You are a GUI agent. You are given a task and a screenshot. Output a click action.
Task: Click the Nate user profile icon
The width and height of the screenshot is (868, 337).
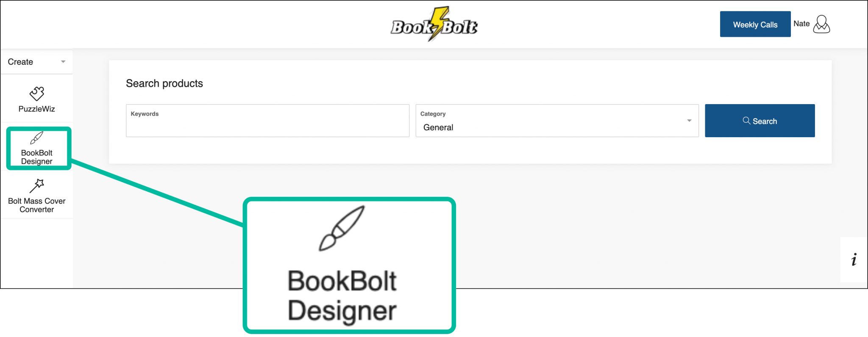[x=821, y=24]
